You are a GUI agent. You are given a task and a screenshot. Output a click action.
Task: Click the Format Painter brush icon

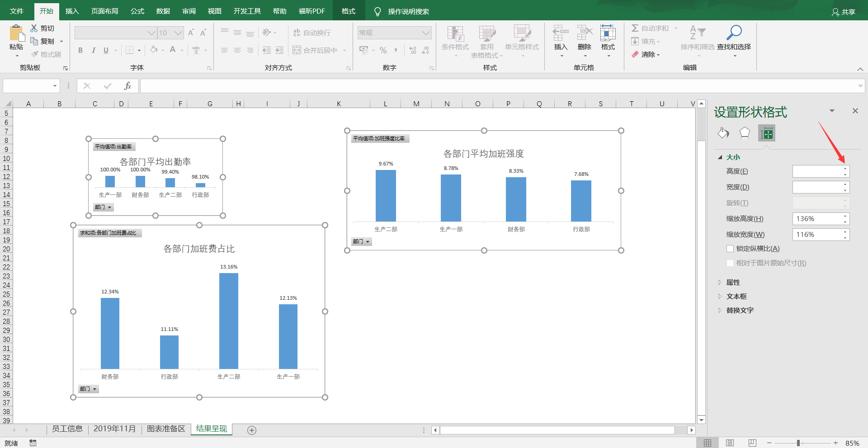pyautogui.click(x=34, y=54)
